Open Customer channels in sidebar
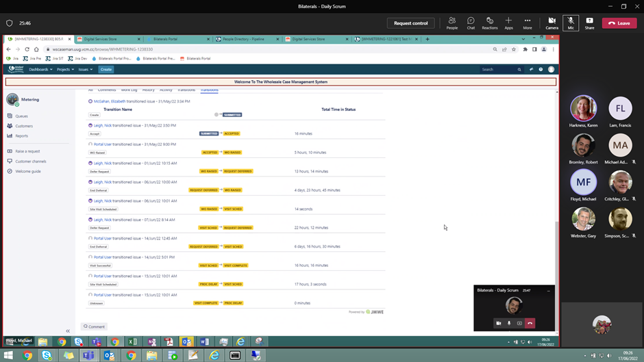644x362 pixels. pyautogui.click(x=30, y=161)
